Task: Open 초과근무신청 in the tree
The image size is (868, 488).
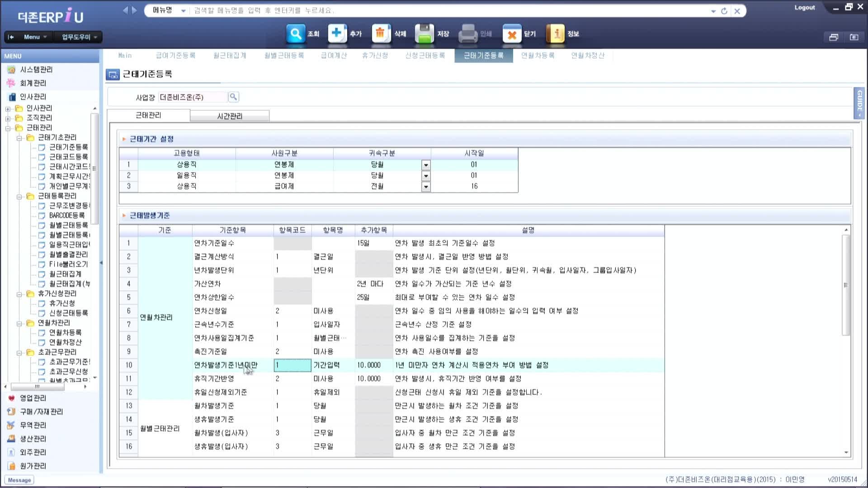Action: pos(68,371)
